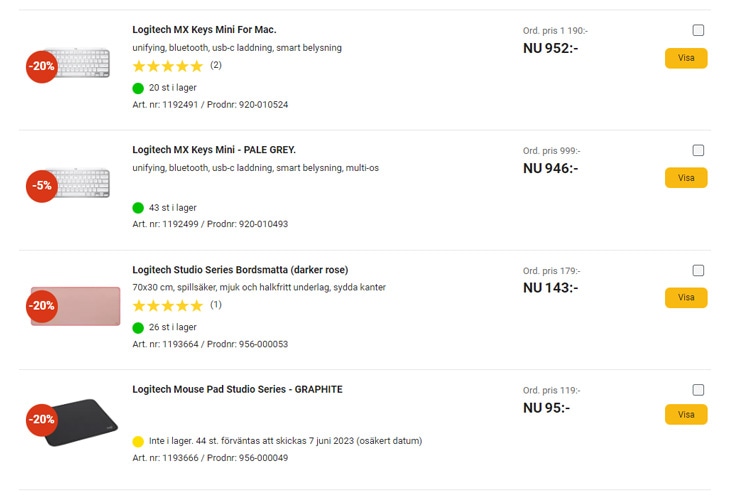Tick the compare checkbox for MX Keys Mini For Mac
This screenshot has height=499, width=730.
(x=698, y=31)
